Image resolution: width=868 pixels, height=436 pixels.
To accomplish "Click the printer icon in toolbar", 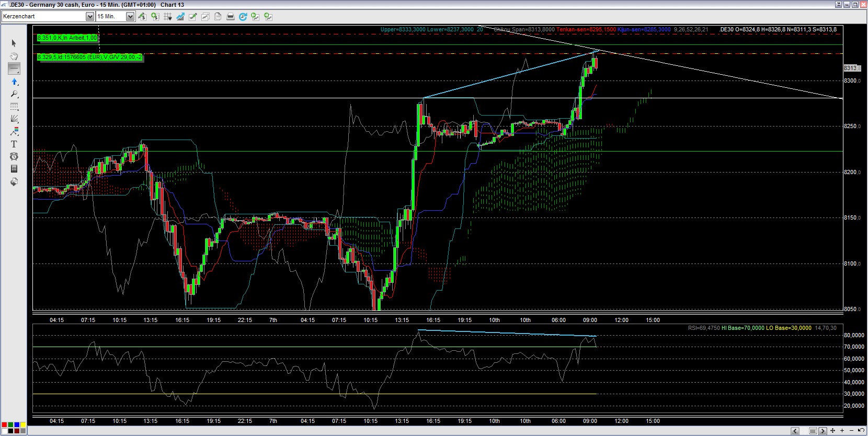I will coord(230,17).
